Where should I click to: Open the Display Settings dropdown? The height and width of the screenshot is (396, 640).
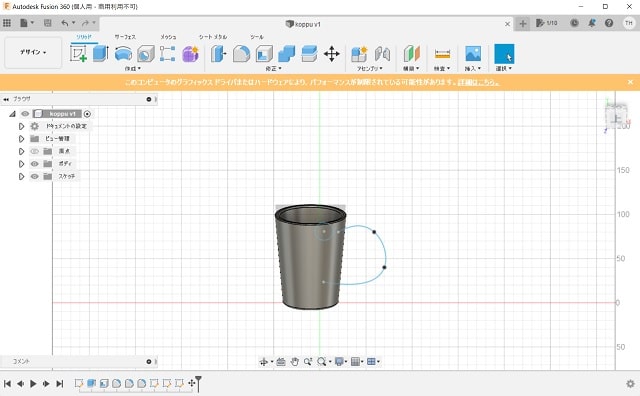(340, 362)
